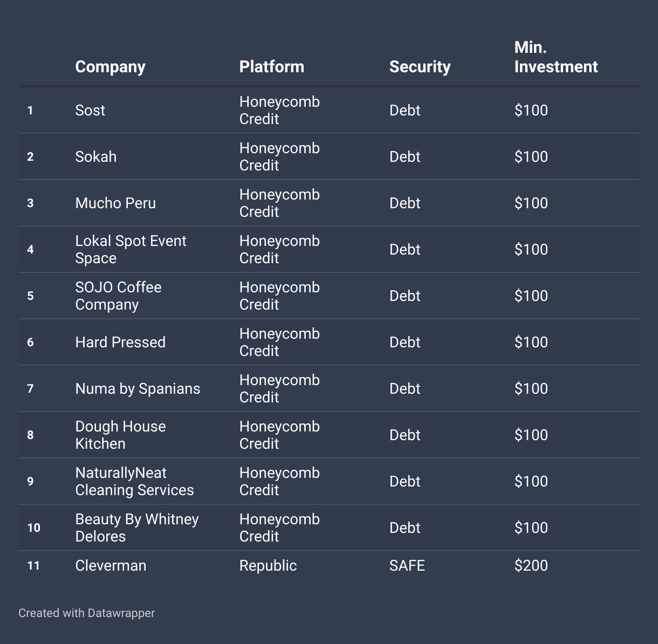This screenshot has width=658, height=644.
Task: Click NaturallyNeat Cleaning Services entry
Action: (134, 481)
